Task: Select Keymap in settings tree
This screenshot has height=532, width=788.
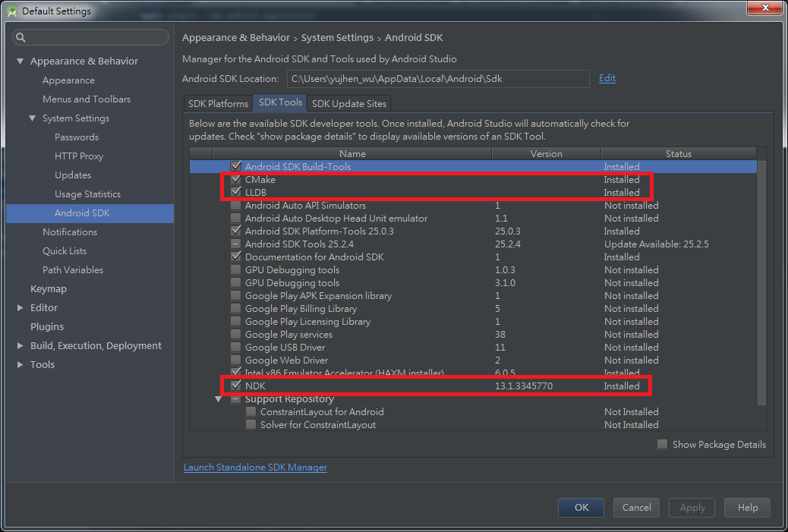Action: click(49, 289)
